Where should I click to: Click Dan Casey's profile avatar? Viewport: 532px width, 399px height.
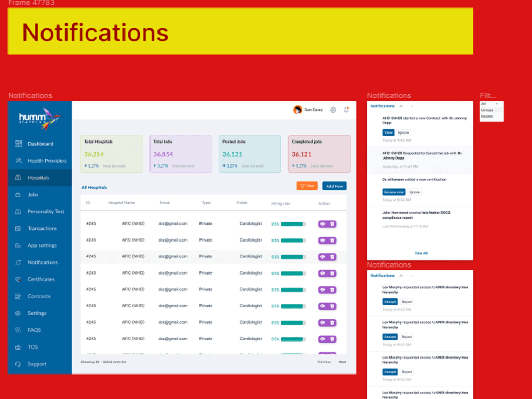[x=297, y=110]
